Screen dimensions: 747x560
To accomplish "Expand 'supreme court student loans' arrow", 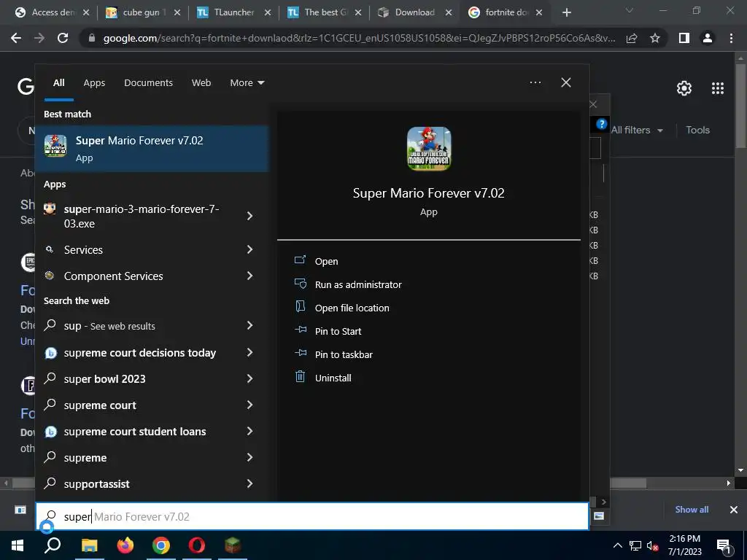I will (249, 431).
